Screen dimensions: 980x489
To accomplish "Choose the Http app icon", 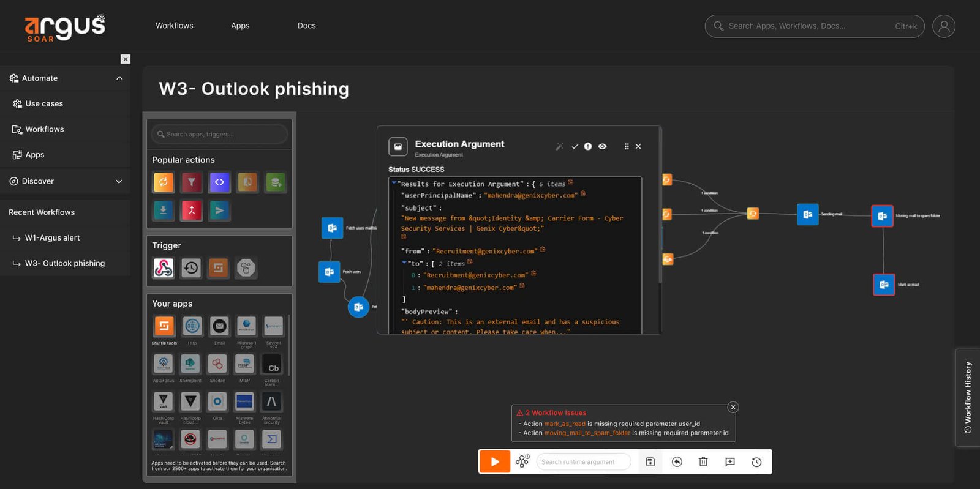I will (x=192, y=326).
